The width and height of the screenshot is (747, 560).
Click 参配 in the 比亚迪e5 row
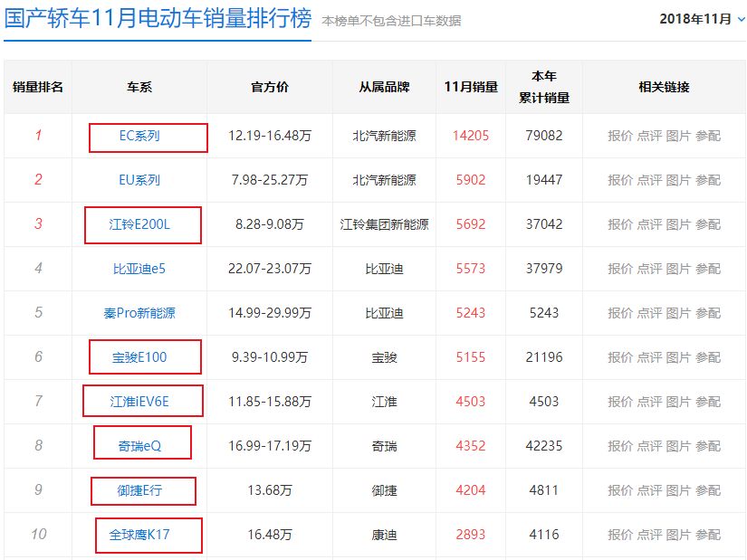tap(708, 269)
